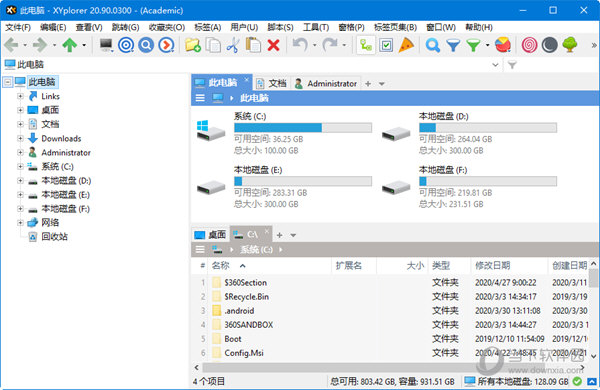This screenshot has width=600, height=390.
Task: Click the status bar green checkmark icon
Action: pyautogui.click(x=577, y=381)
